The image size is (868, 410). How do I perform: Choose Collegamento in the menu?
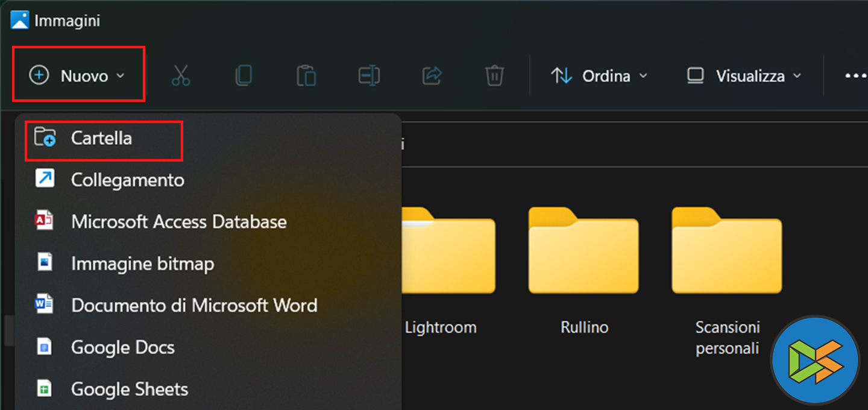point(127,180)
